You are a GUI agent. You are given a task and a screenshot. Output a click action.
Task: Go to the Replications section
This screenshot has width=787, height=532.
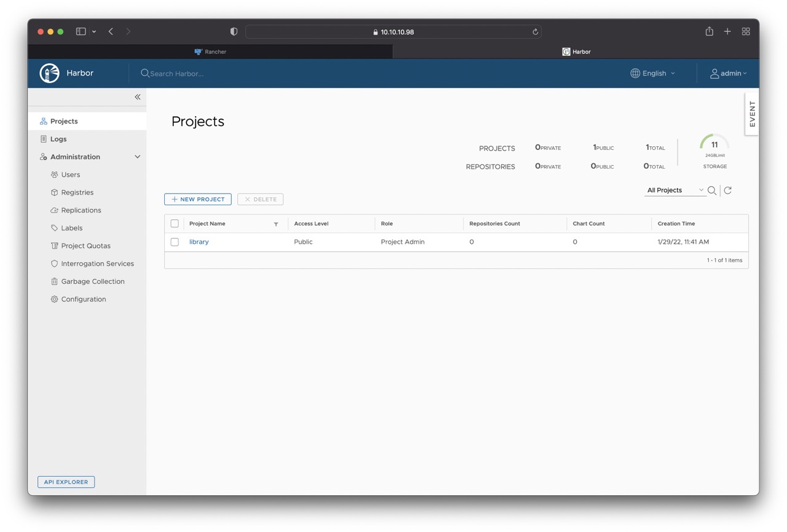[81, 210]
